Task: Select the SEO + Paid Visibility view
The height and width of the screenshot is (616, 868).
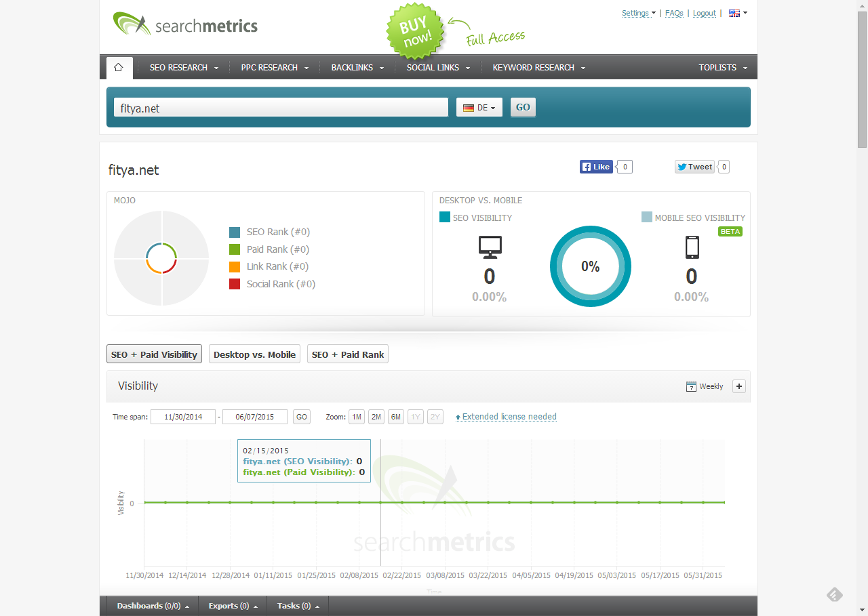Action: (154, 354)
